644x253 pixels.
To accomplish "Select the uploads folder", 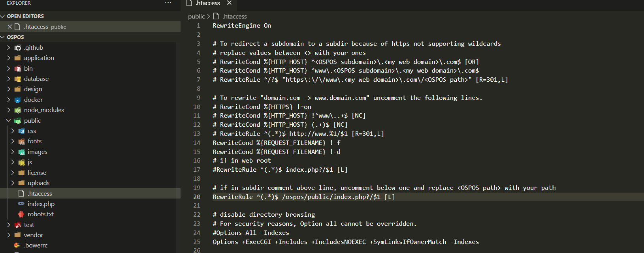I will click(39, 183).
